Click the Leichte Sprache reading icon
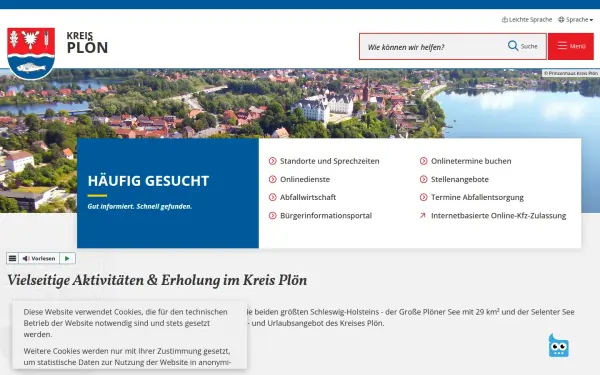This screenshot has width=600, height=375. [505, 20]
